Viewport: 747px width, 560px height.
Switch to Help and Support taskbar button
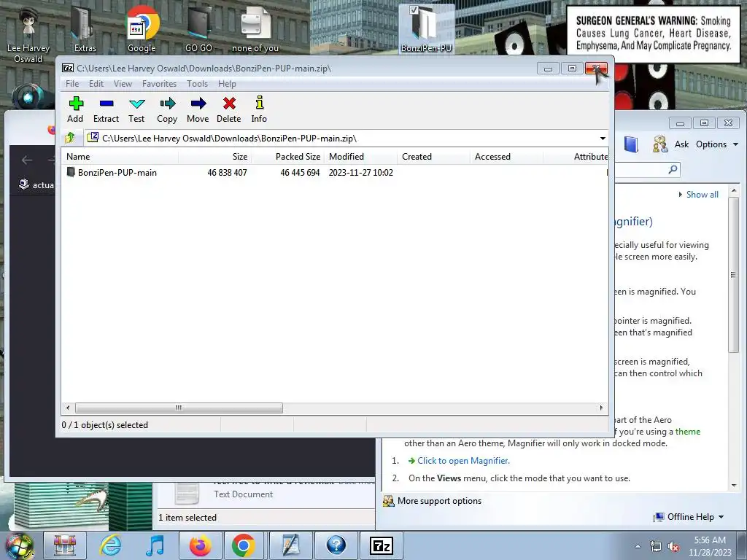tap(336, 545)
